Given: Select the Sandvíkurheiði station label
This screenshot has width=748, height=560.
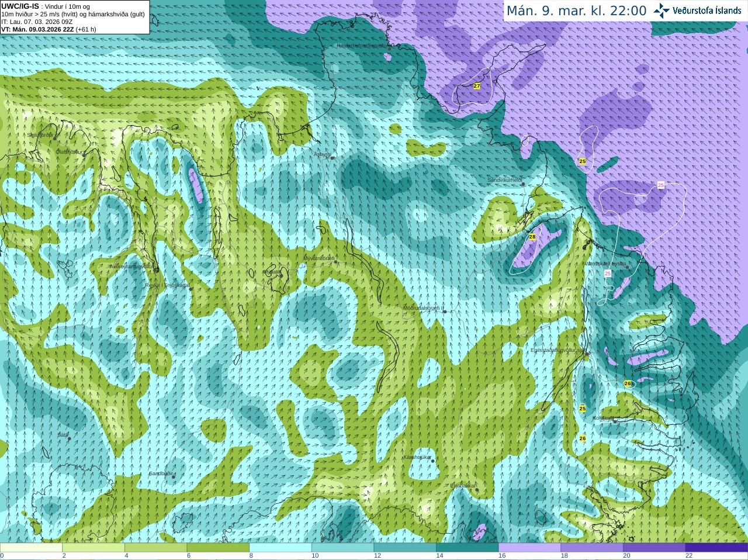Looking at the screenshot, I should point(505,180).
